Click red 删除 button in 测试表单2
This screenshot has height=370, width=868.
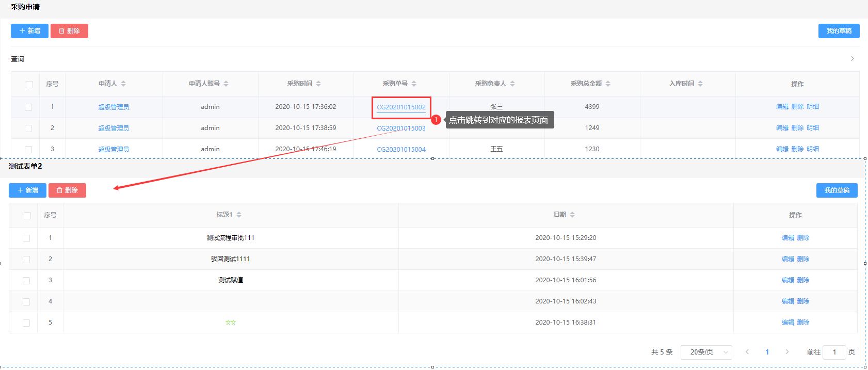click(67, 190)
